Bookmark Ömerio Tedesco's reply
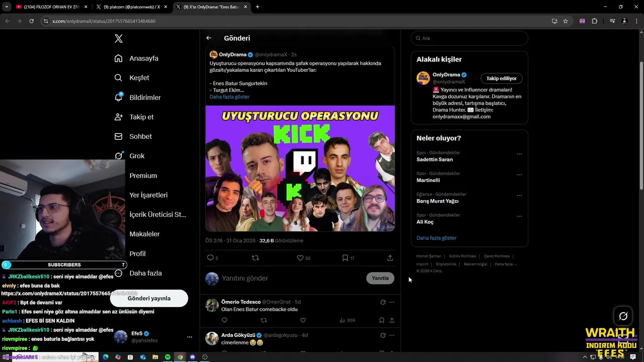 [x=382, y=320]
